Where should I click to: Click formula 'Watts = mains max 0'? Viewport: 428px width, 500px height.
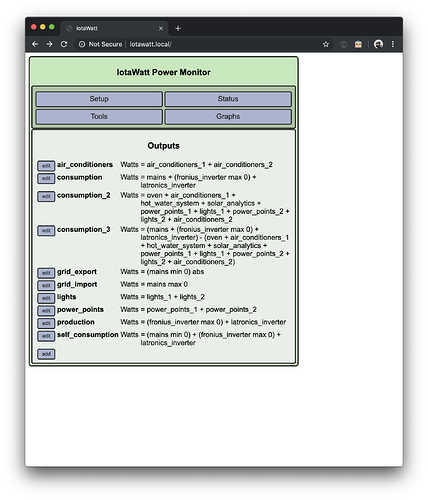point(154,284)
